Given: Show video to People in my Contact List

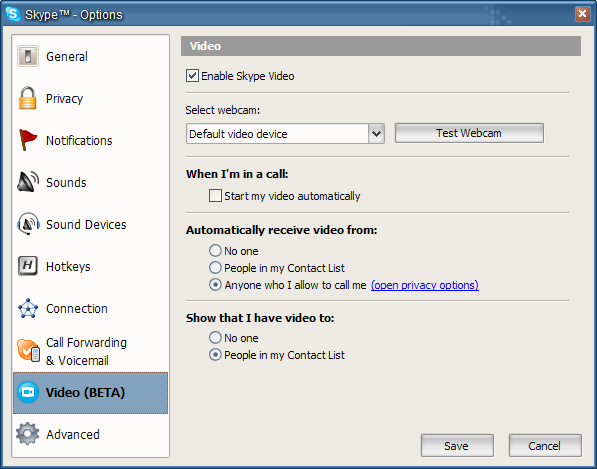Looking at the screenshot, I should [215, 355].
